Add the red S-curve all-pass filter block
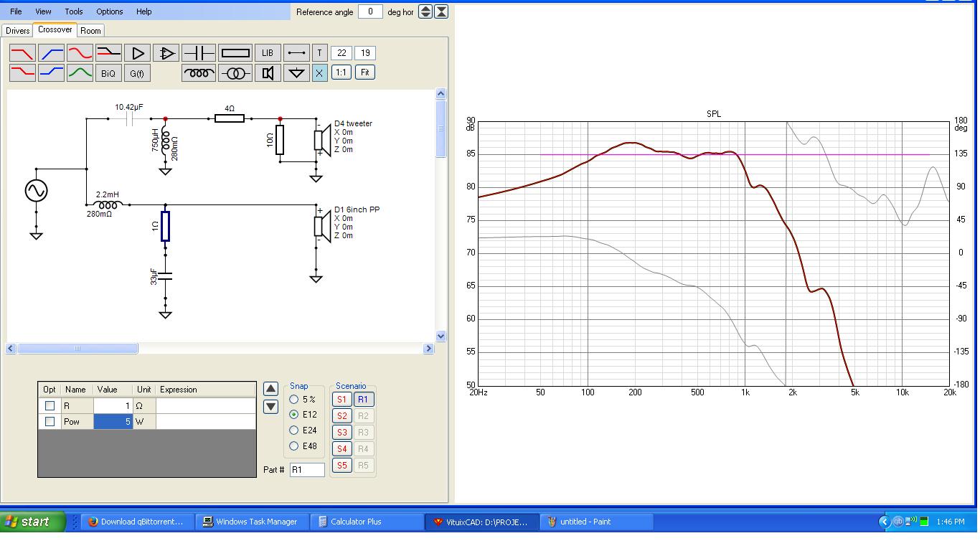The height and width of the screenshot is (551, 980). (80, 53)
